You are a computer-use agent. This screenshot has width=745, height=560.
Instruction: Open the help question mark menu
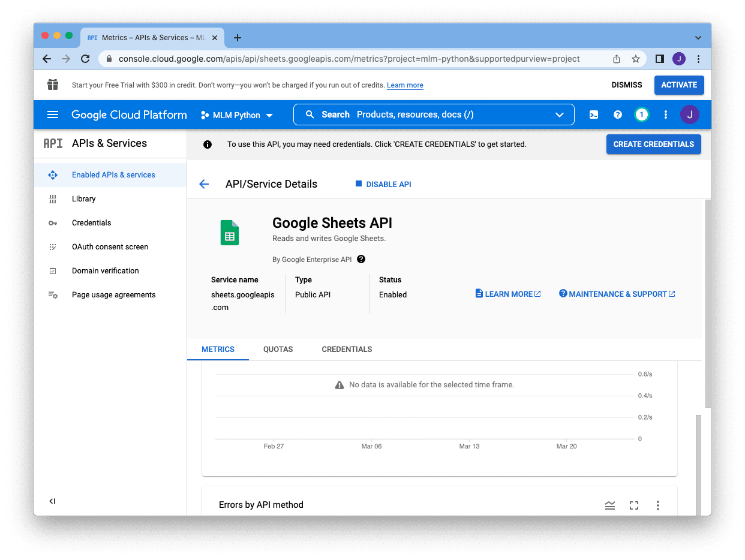618,115
